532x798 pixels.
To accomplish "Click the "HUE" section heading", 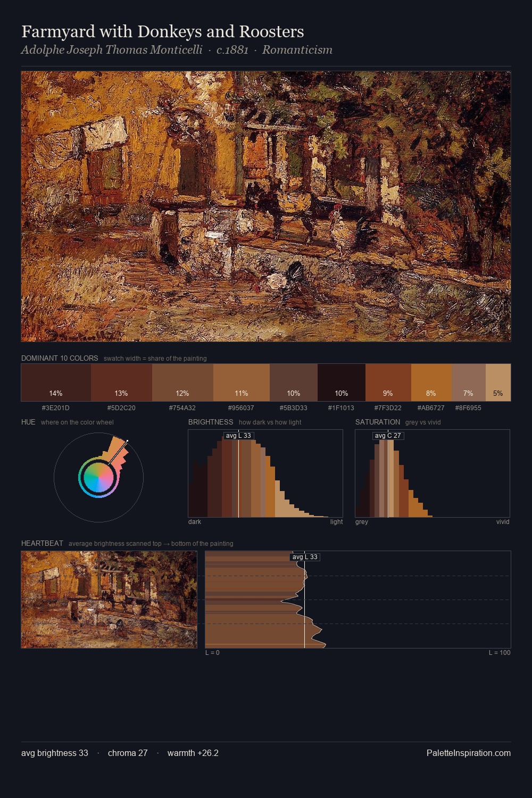I will pos(28,422).
